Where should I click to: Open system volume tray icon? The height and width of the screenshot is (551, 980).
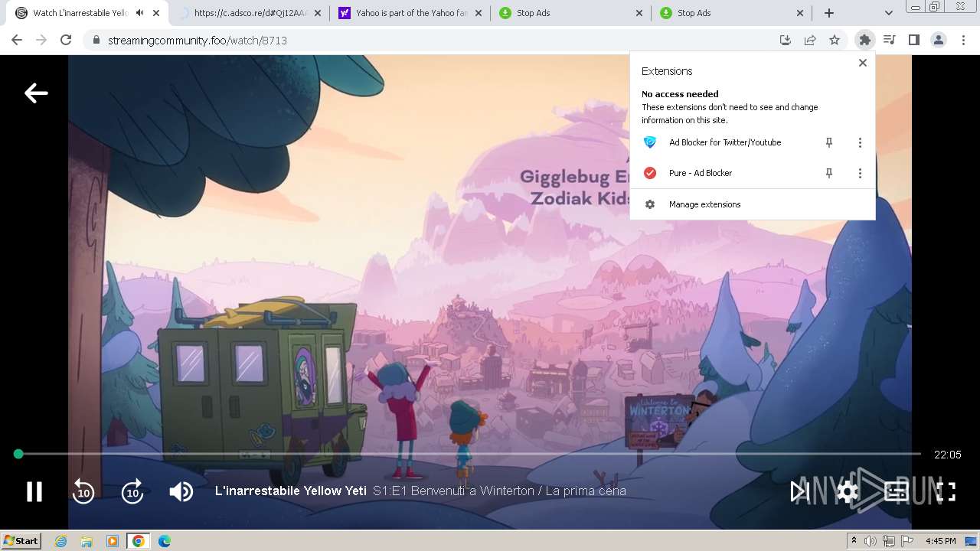pyautogui.click(x=871, y=541)
